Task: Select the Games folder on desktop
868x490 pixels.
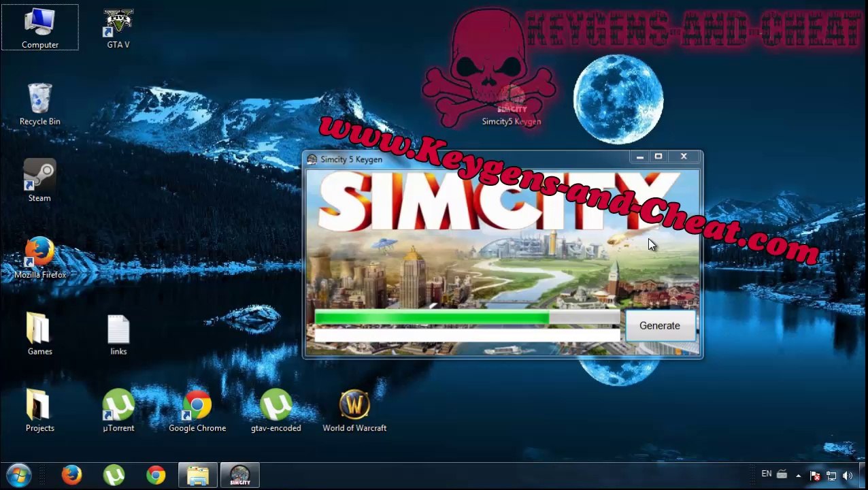Action: tap(39, 334)
